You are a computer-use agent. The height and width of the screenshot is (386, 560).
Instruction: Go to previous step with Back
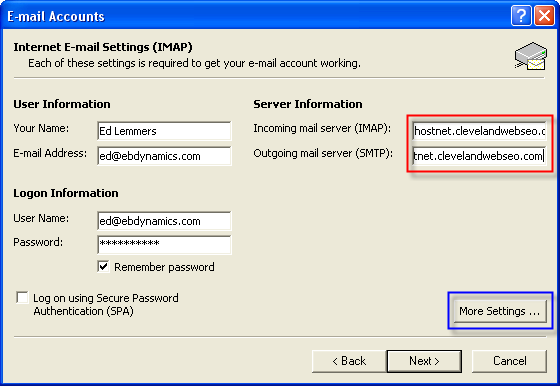(349, 361)
